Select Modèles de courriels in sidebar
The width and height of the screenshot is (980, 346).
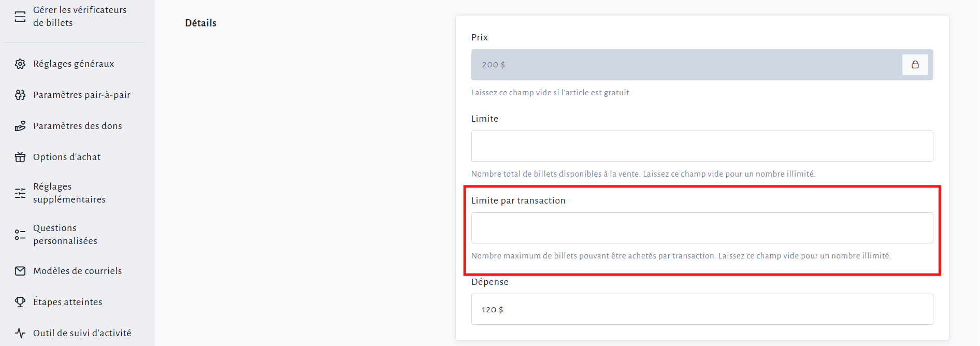(78, 271)
